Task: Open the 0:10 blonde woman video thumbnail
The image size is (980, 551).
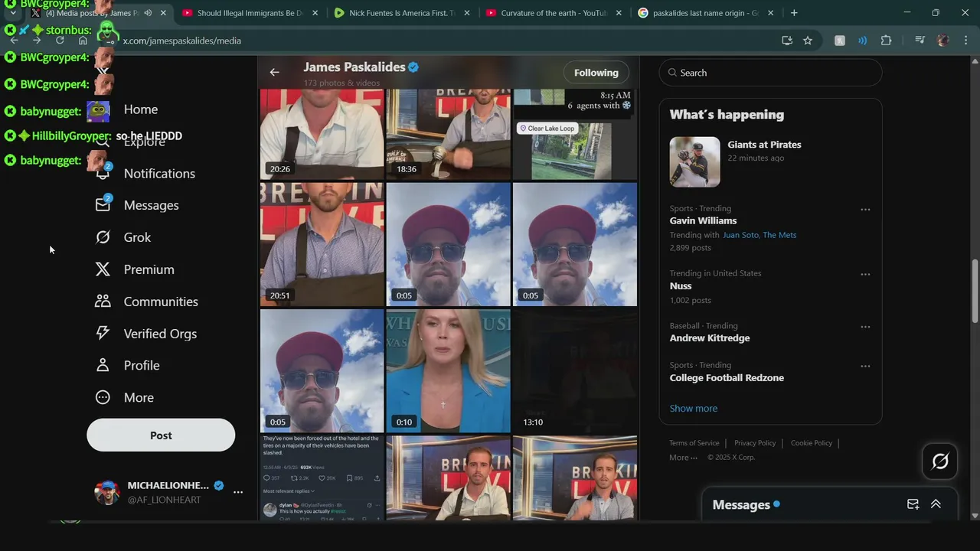Action: coord(449,371)
